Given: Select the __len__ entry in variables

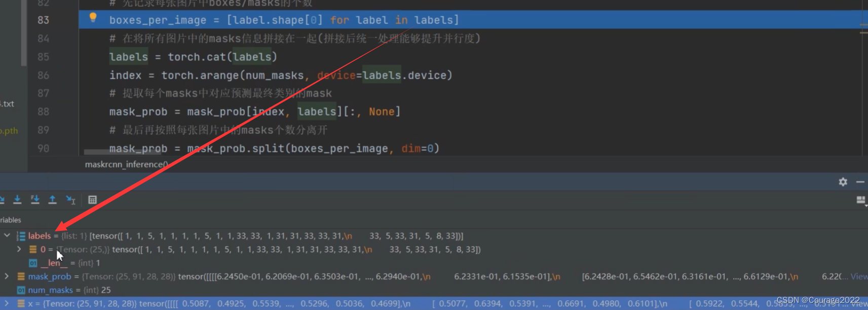Looking at the screenshot, I should coord(434,263).
